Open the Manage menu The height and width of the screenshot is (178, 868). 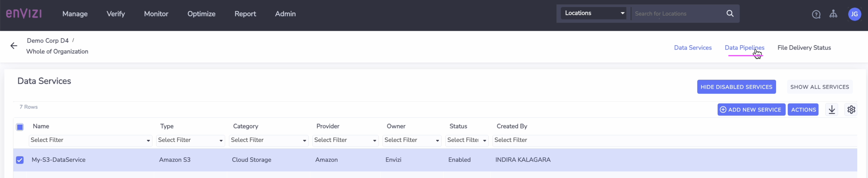(x=75, y=14)
